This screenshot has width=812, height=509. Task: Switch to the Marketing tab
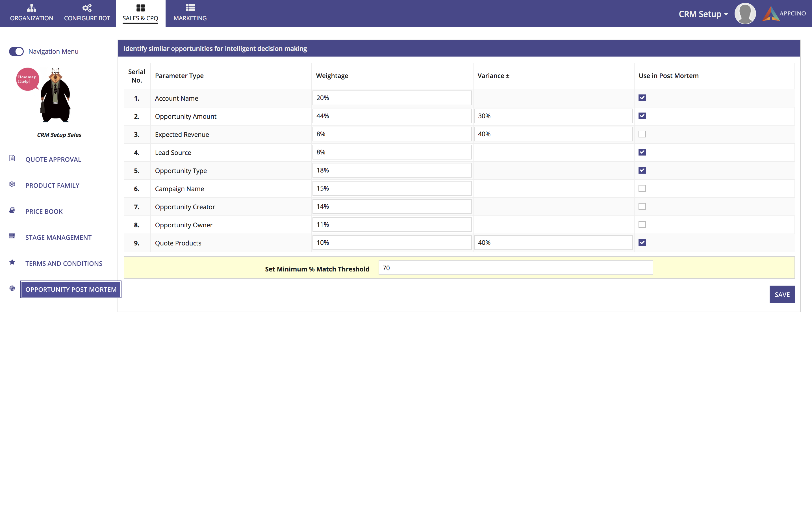[x=190, y=14]
